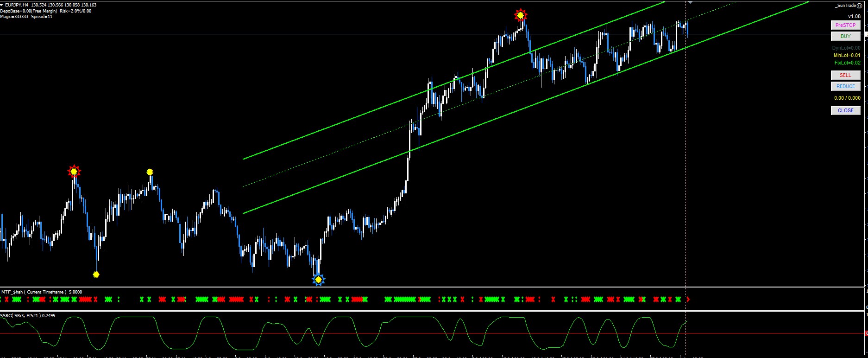
Task: Click the EURJPY,H4 symbol title
Action: pos(17,5)
